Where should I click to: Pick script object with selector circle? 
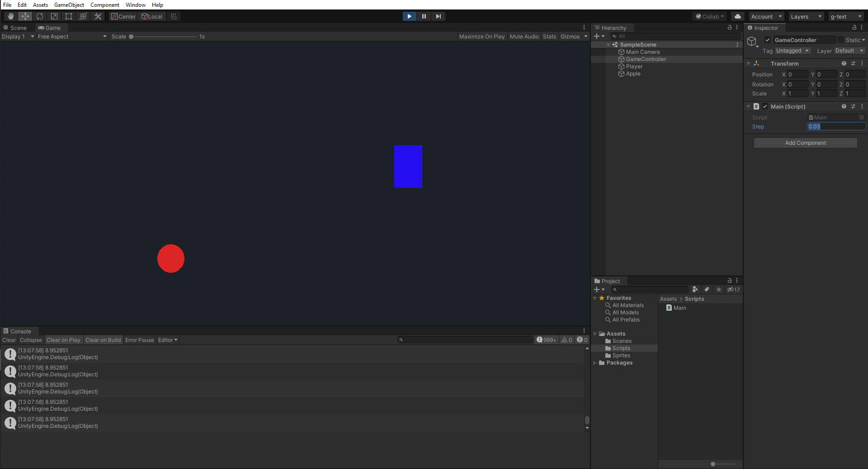pyautogui.click(x=862, y=118)
